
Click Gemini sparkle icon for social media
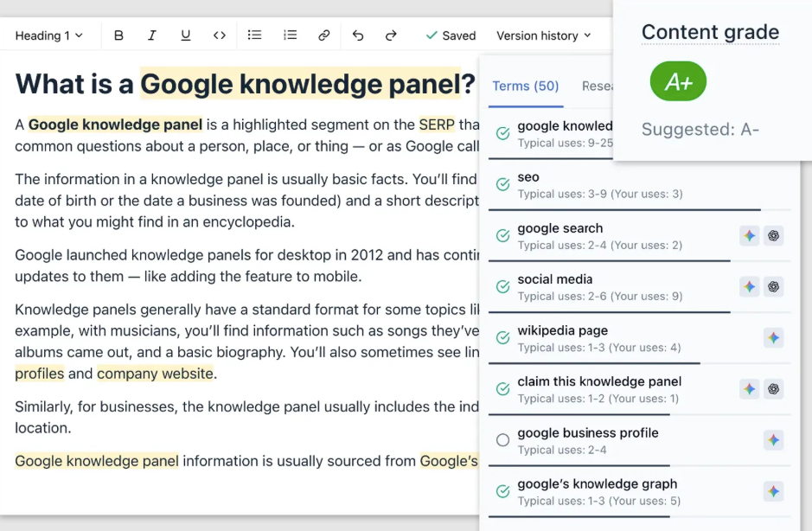click(749, 286)
